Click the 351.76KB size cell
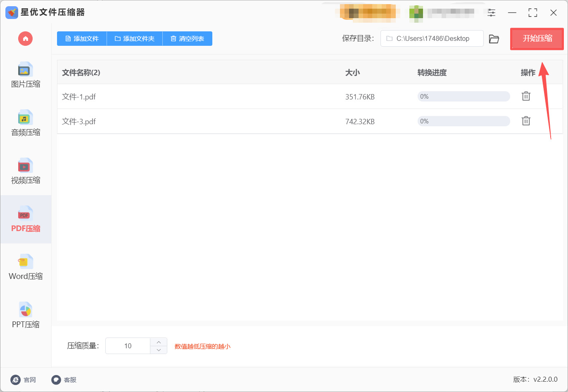This screenshot has width=568, height=392. pyautogui.click(x=360, y=97)
